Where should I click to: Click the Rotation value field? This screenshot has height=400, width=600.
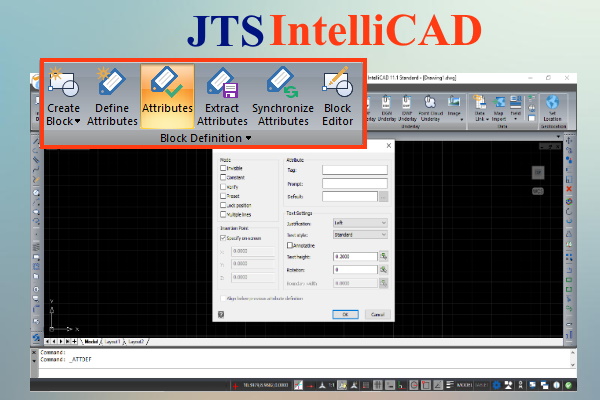[x=355, y=270]
